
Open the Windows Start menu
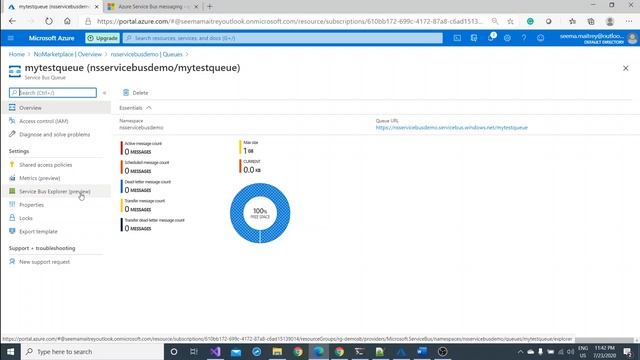[x=10, y=351]
